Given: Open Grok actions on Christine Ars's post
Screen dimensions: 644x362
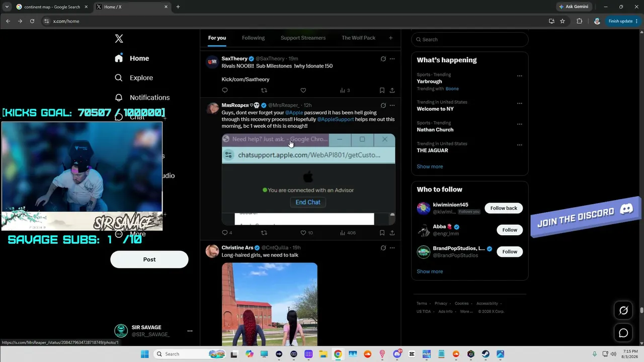Looking at the screenshot, I should coord(383,248).
